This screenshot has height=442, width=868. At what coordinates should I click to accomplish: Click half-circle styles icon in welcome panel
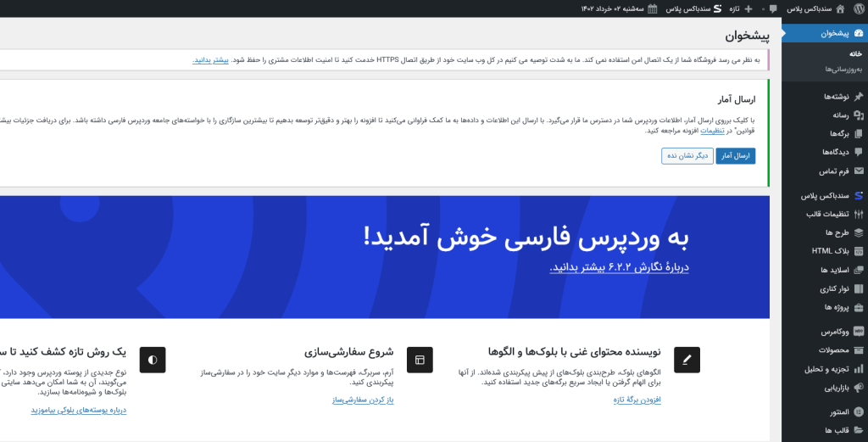pyautogui.click(x=153, y=360)
